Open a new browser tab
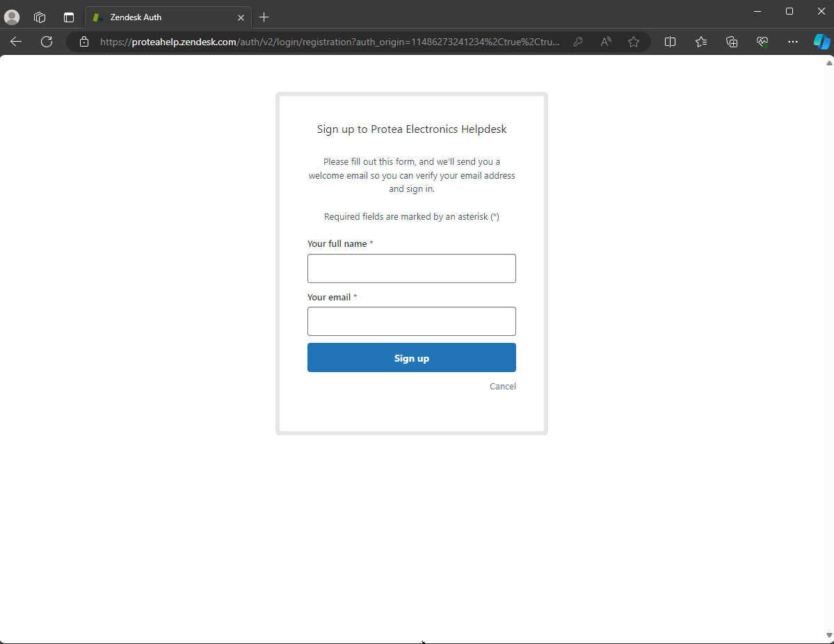Screen dimensions: 834x644 [264, 17]
